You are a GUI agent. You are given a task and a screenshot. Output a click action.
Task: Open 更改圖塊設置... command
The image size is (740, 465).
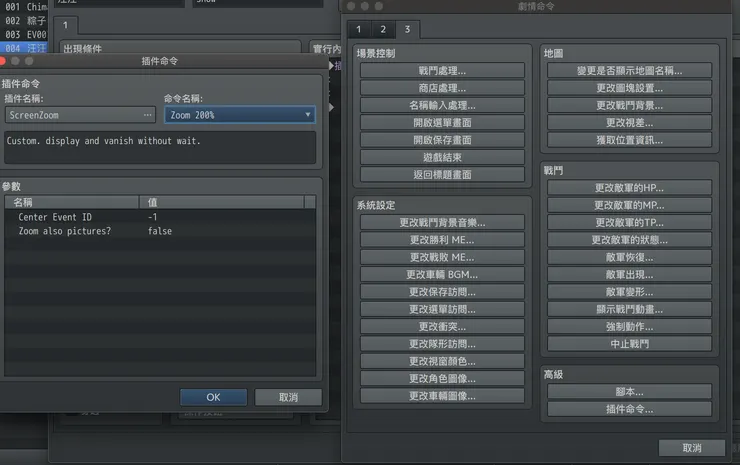coord(630,88)
